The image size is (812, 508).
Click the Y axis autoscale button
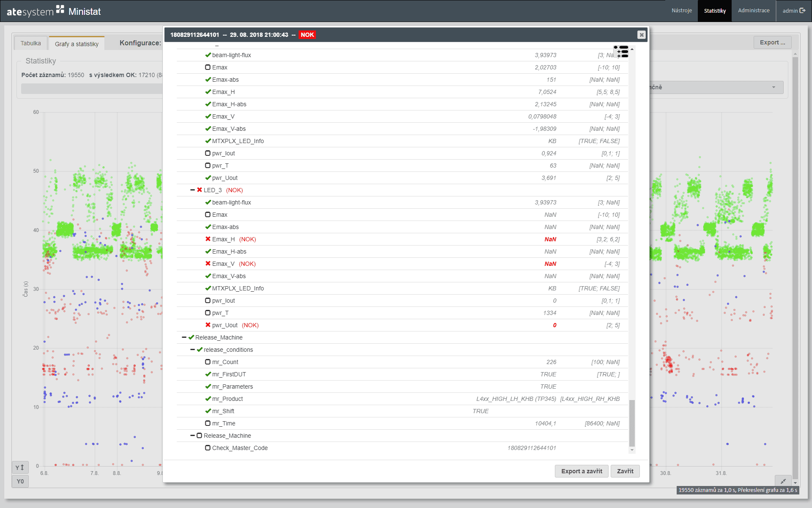(x=20, y=467)
